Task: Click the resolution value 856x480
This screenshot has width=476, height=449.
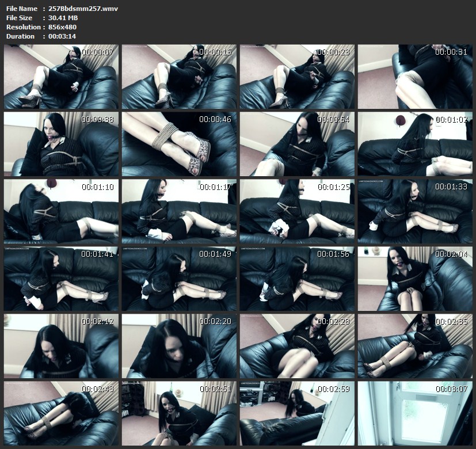Action: [62, 27]
